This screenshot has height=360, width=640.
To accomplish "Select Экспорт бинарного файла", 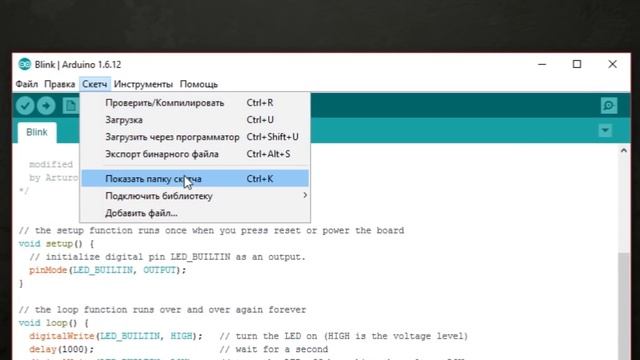I will [195, 154].
